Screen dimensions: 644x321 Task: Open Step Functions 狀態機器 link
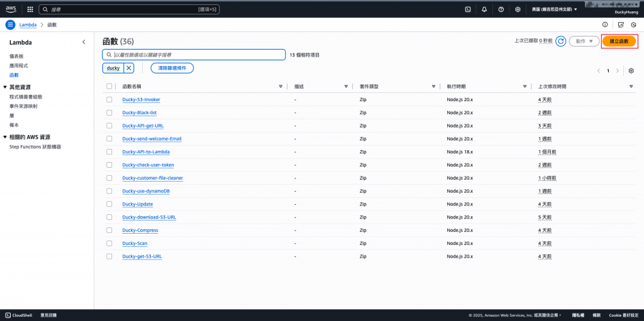pos(35,146)
